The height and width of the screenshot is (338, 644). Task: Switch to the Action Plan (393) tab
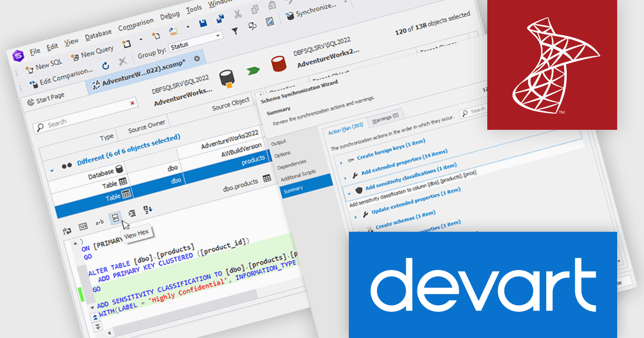coord(347,129)
